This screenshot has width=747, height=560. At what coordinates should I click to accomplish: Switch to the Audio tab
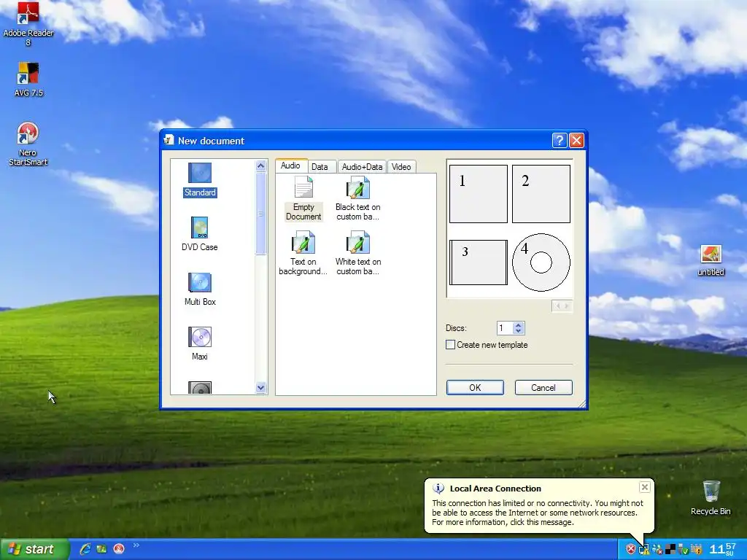[x=290, y=166]
